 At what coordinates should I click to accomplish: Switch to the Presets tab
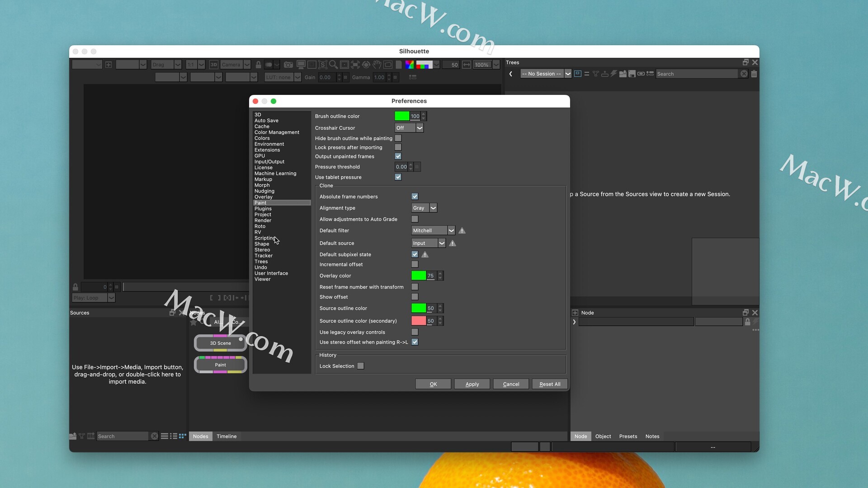click(x=628, y=436)
